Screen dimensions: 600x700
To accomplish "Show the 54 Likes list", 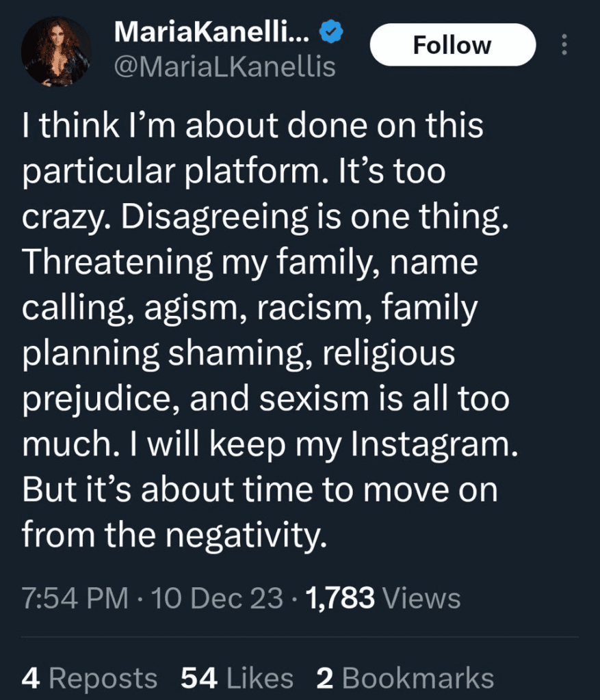I will coord(237,678).
